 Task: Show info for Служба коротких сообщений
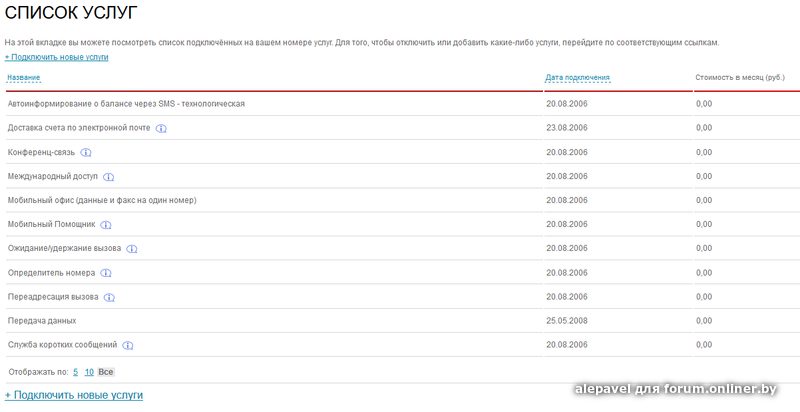click(128, 345)
